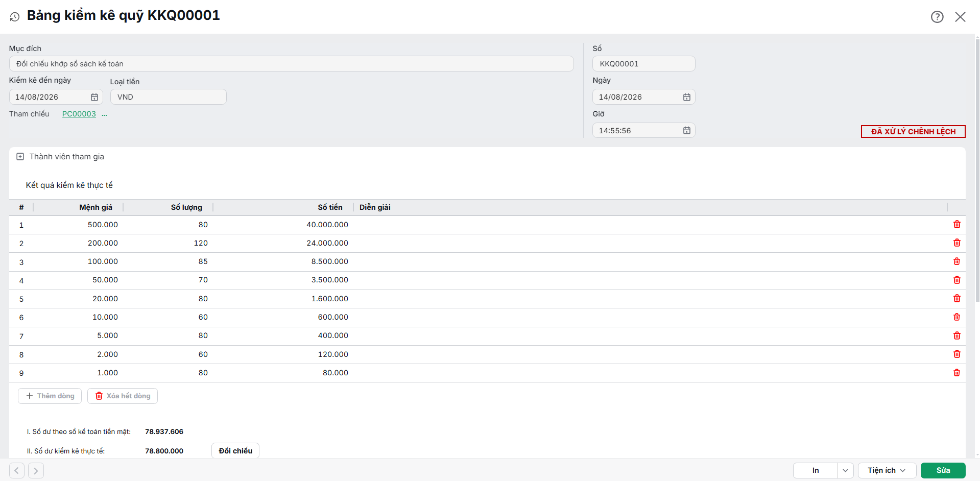This screenshot has height=481, width=980.
Task: Open calendar for Kiểm kê đến ngày
Action: coord(94,97)
